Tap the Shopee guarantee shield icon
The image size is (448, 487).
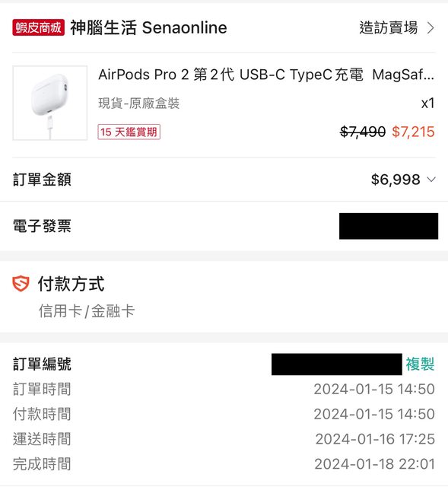point(21,284)
